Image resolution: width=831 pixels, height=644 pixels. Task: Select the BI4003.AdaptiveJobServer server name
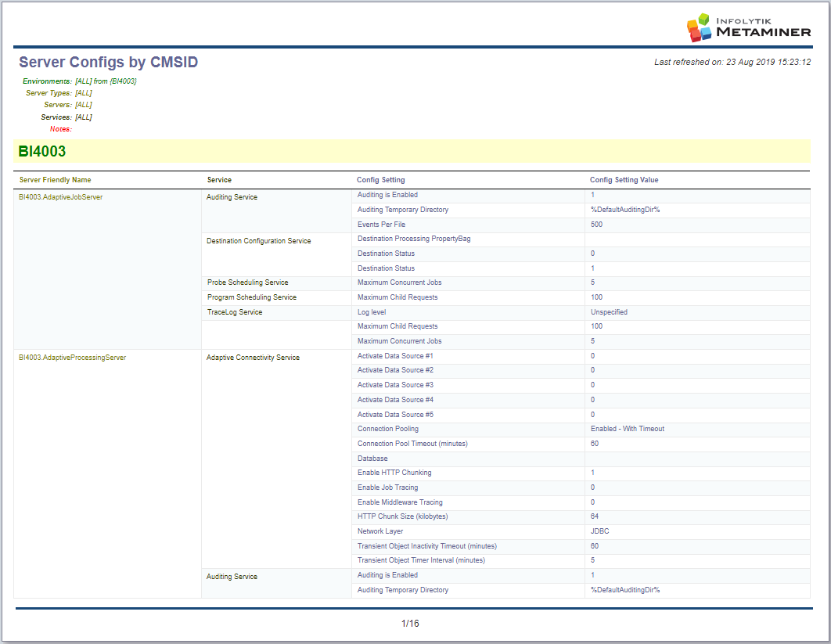[60, 197]
